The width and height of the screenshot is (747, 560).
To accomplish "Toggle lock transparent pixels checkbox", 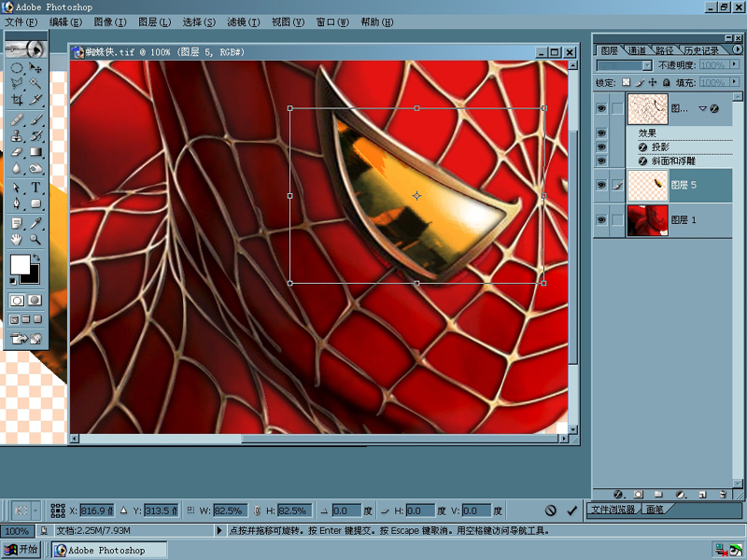I will point(626,82).
